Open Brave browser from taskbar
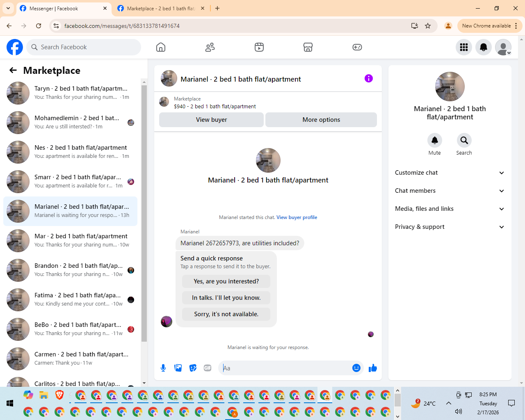Viewport: 525px width, 420px height. pyautogui.click(x=59, y=395)
